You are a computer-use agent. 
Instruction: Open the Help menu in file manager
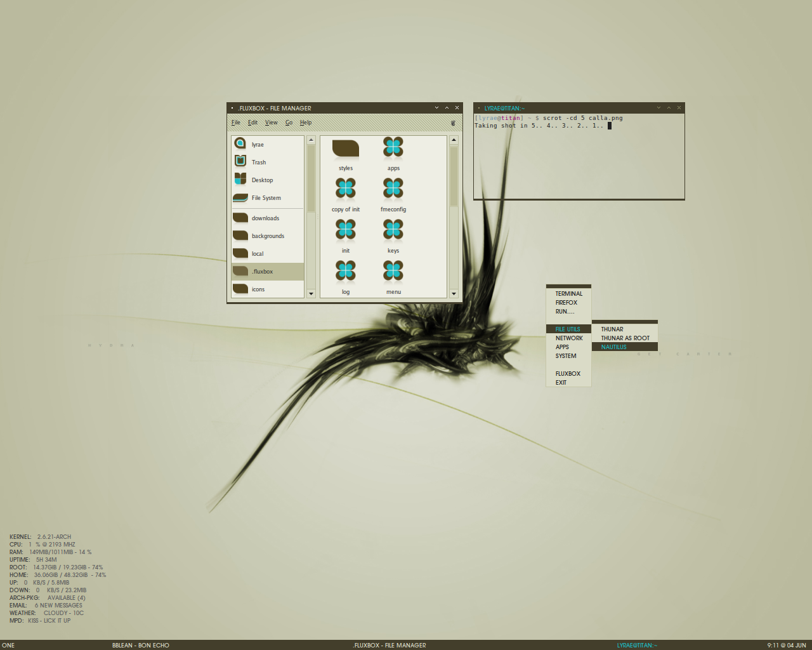coord(306,123)
